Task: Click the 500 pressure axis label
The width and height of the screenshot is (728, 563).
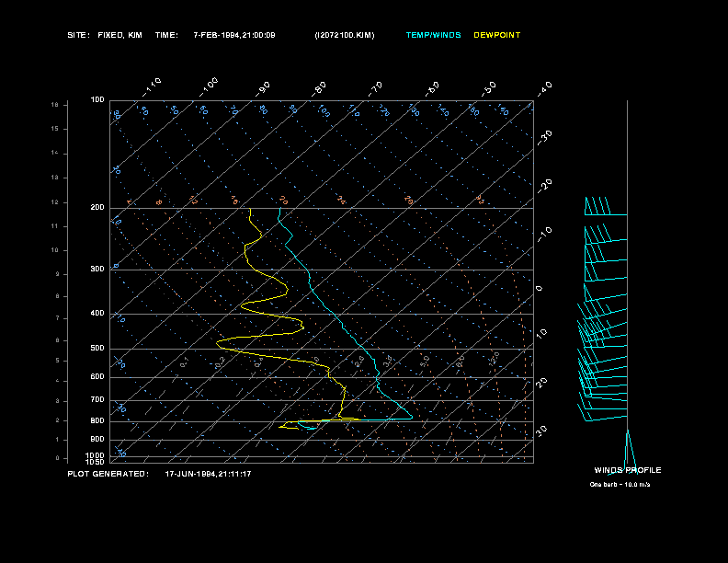Action: pos(97,349)
